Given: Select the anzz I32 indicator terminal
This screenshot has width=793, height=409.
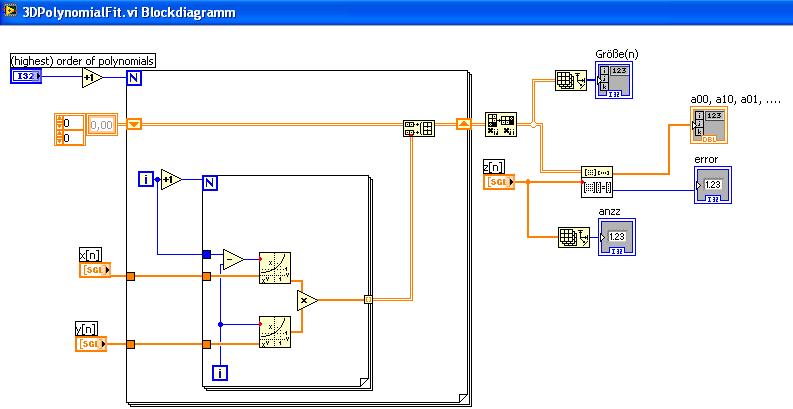Looking at the screenshot, I should pos(616,237).
